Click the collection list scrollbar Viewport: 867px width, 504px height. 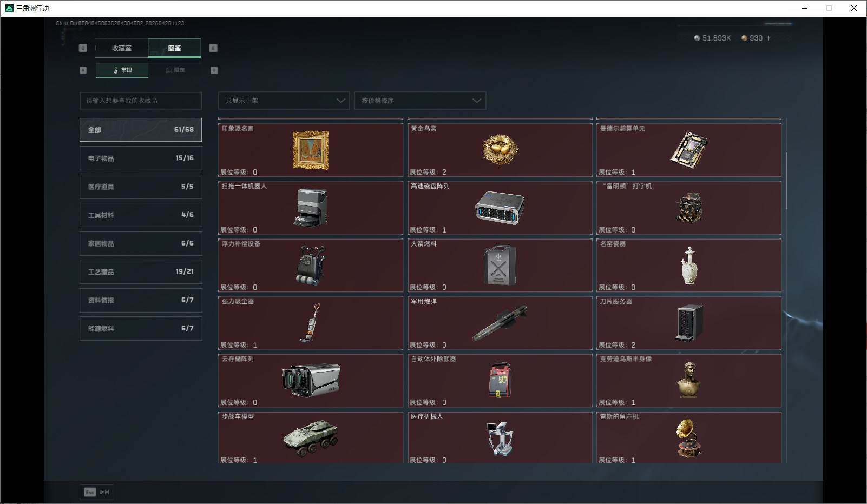[x=786, y=181]
